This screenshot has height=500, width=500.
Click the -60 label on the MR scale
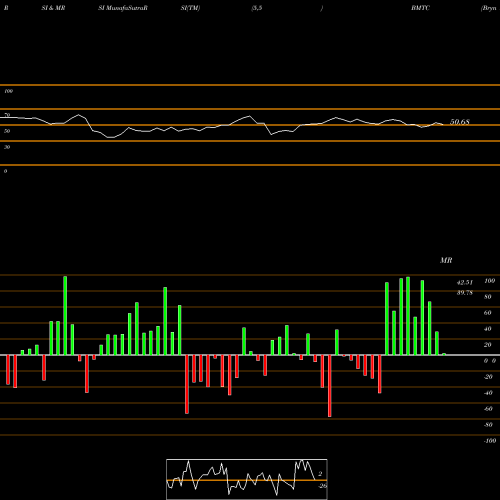[488, 409]
